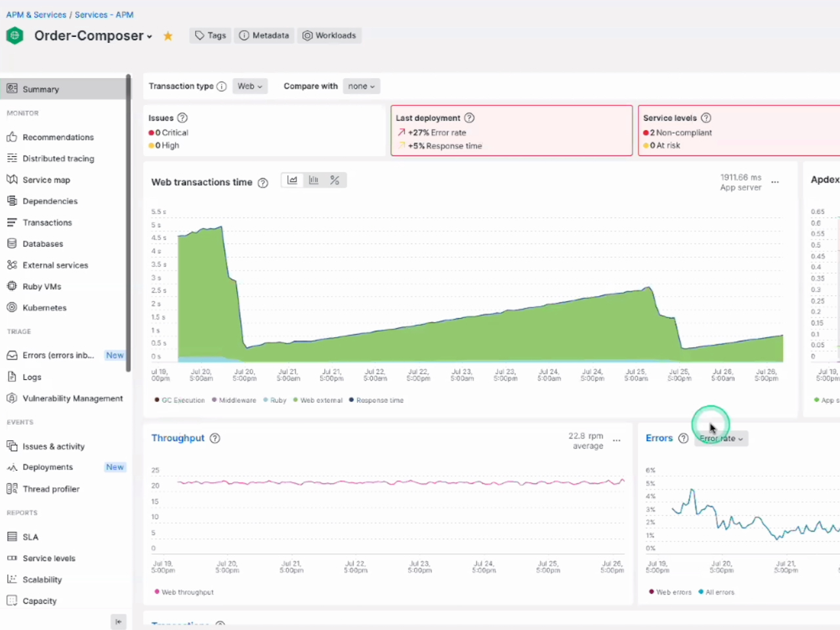840x630 pixels.
Task: Open the Throughput chart more options menu
Action: point(617,440)
